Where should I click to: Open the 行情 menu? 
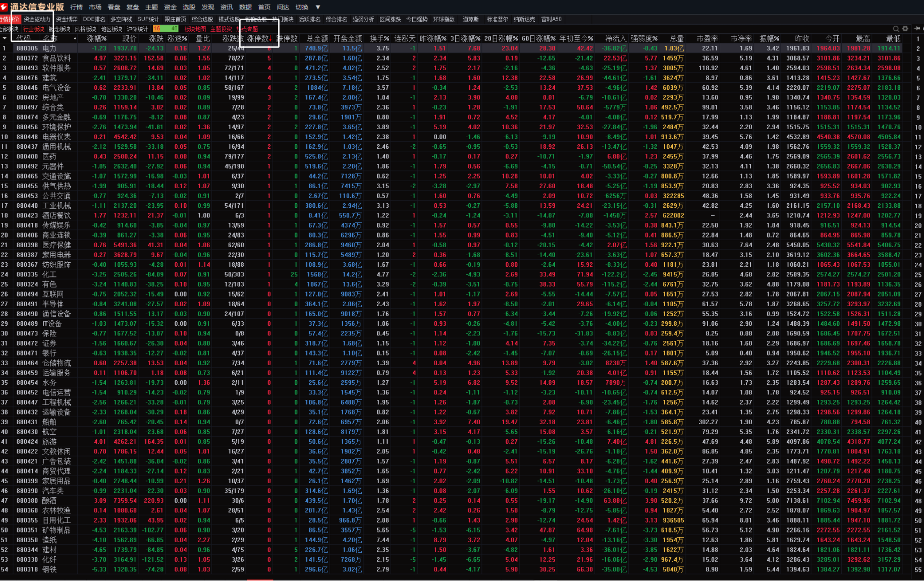pos(76,7)
